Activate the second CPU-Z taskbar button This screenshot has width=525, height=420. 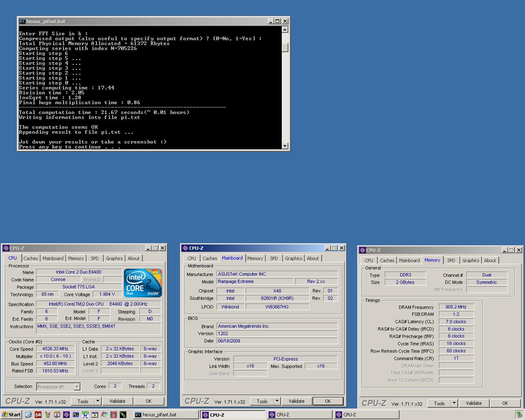coord(299,415)
